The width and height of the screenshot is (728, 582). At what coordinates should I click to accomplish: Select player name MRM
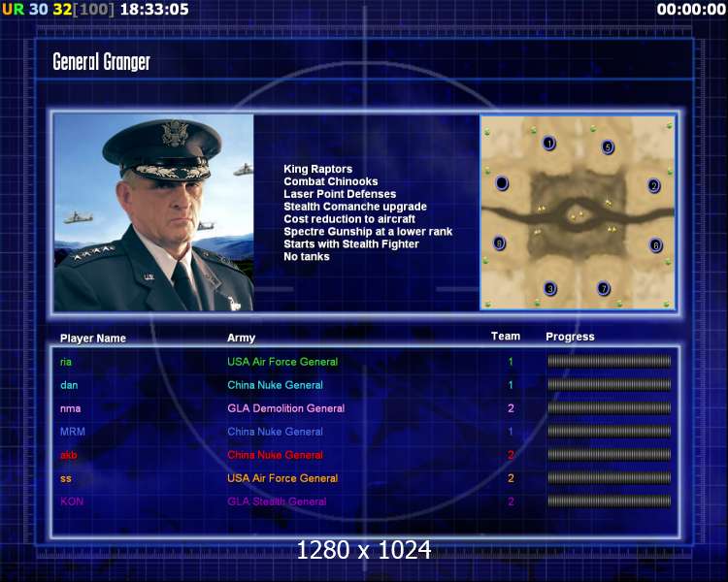[73, 432]
